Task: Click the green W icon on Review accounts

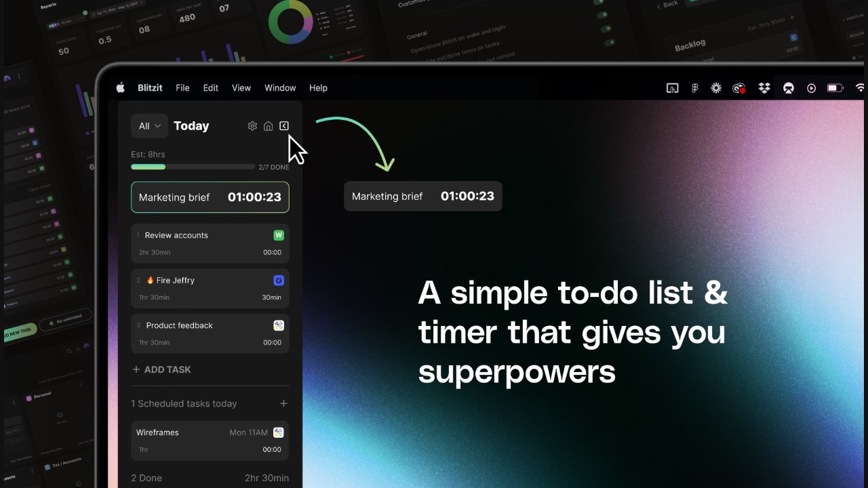Action: tap(279, 235)
